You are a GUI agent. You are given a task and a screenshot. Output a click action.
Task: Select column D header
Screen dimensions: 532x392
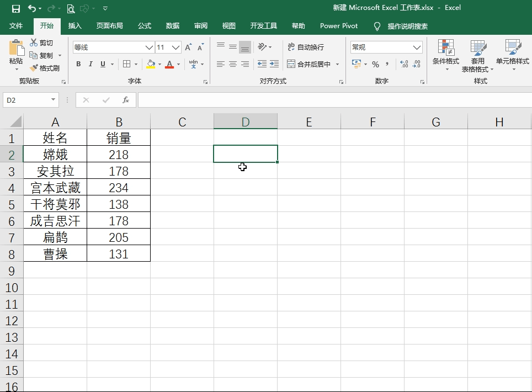point(245,121)
